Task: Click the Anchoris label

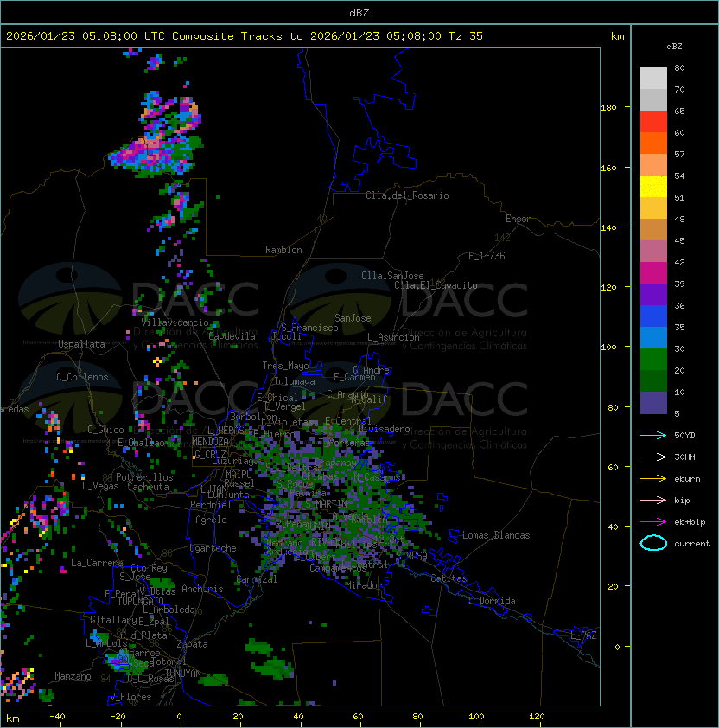Action: coord(202,589)
